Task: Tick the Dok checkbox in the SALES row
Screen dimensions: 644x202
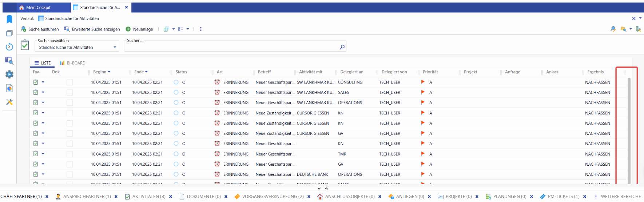Action: (x=69, y=93)
